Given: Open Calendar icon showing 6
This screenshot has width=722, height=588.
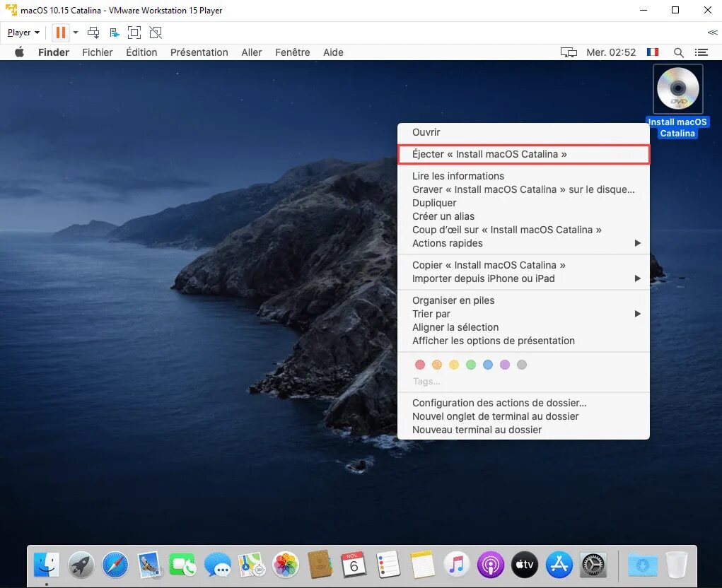Looking at the screenshot, I should click(x=354, y=564).
